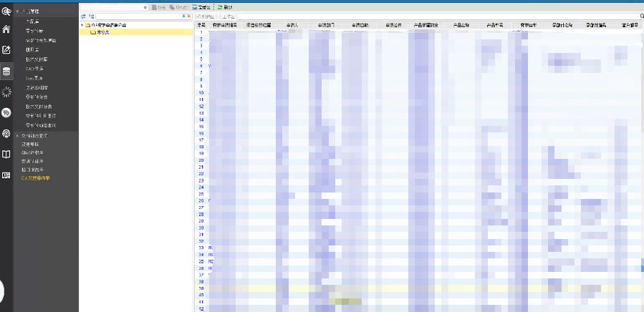Click the tree structure icon above category tree
This screenshot has height=312, width=644.
click(92, 16)
